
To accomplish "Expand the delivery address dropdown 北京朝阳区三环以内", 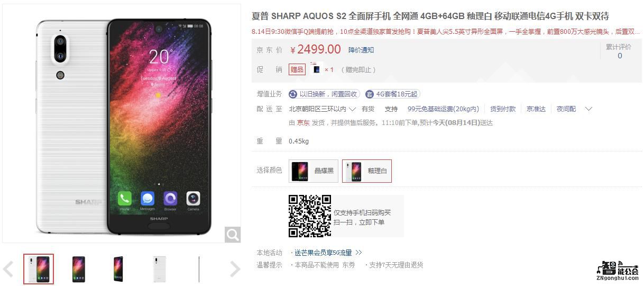I will (x=322, y=109).
